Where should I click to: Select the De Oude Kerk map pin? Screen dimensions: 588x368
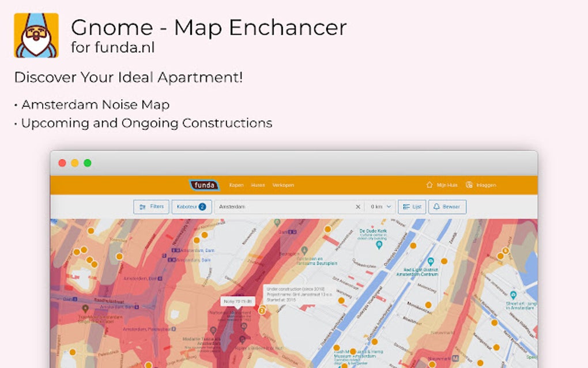(379, 245)
